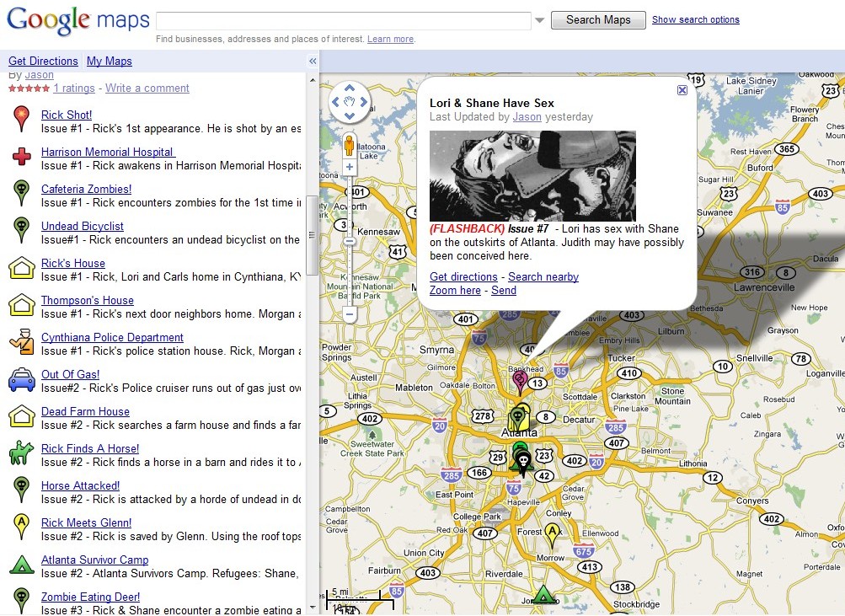Image resolution: width=845 pixels, height=616 pixels.
Task: Click the hand icon to return to last result
Action: [350, 101]
